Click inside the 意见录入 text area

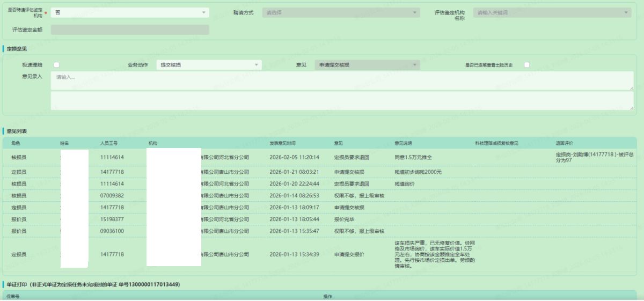click(x=341, y=80)
